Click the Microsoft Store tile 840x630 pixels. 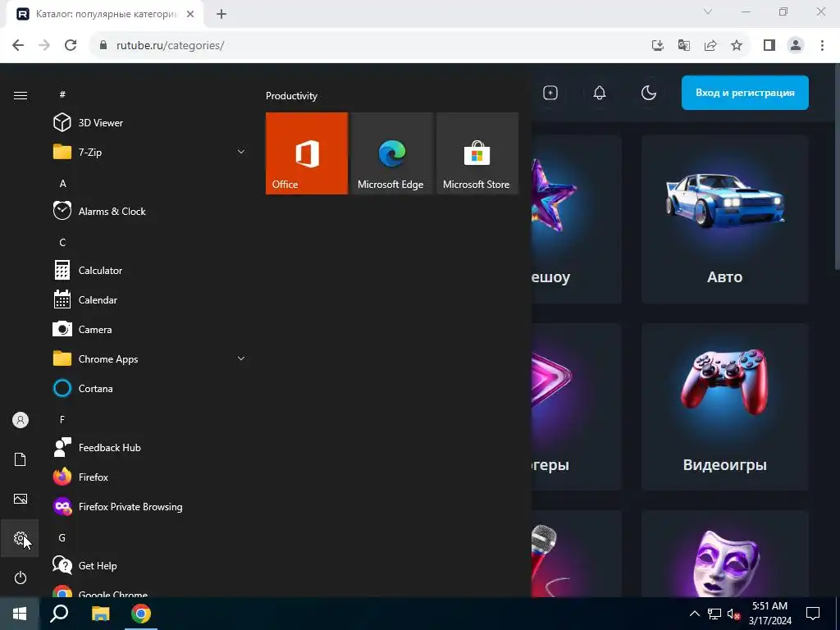click(477, 153)
